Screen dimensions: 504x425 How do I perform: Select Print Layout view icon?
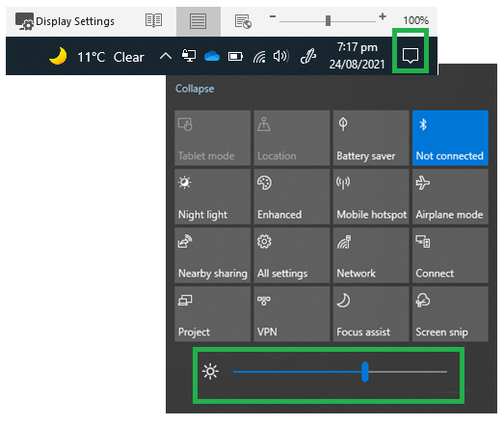tap(198, 21)
